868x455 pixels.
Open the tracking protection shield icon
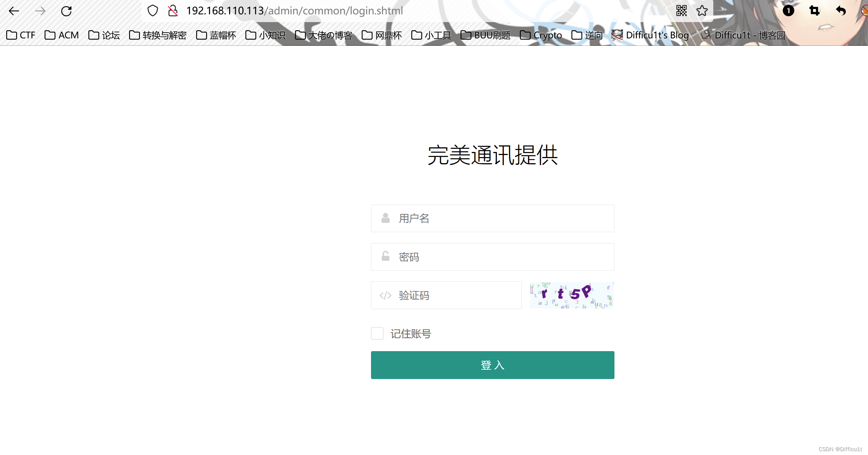coord(153,10)
